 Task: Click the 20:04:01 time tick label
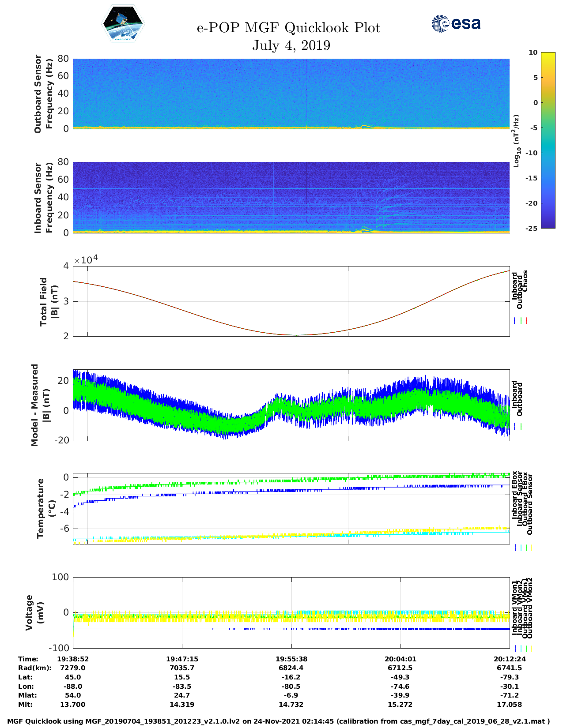(401, 659)
